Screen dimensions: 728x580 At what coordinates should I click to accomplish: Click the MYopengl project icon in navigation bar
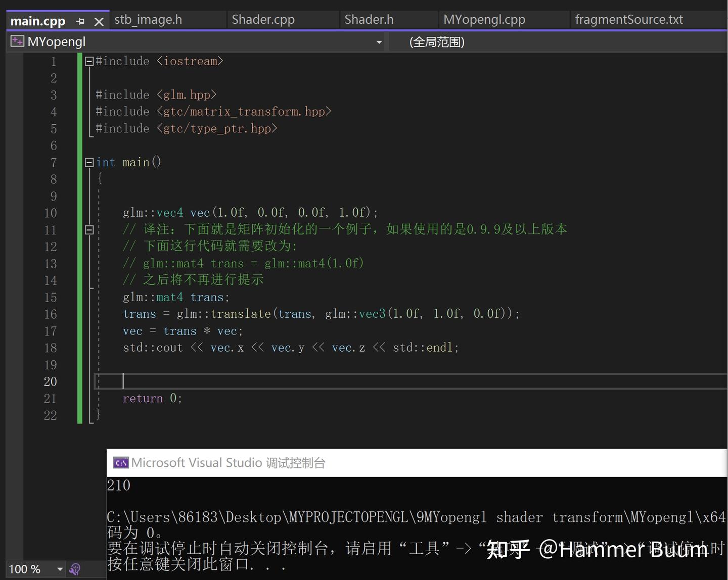pyautogui.click(x=17, y=41)
